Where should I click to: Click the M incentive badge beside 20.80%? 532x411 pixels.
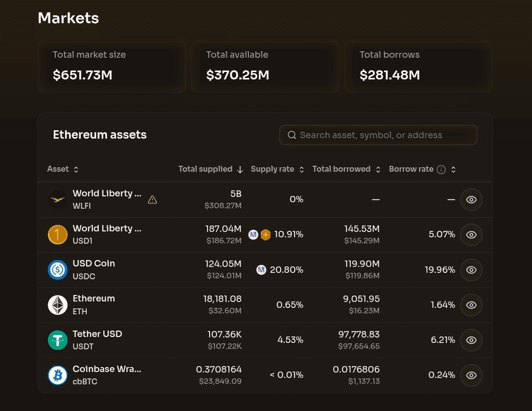(x=261, y=270)
